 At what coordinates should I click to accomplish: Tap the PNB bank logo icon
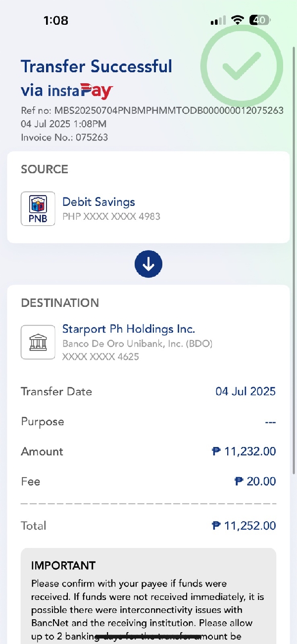point(38,209)
